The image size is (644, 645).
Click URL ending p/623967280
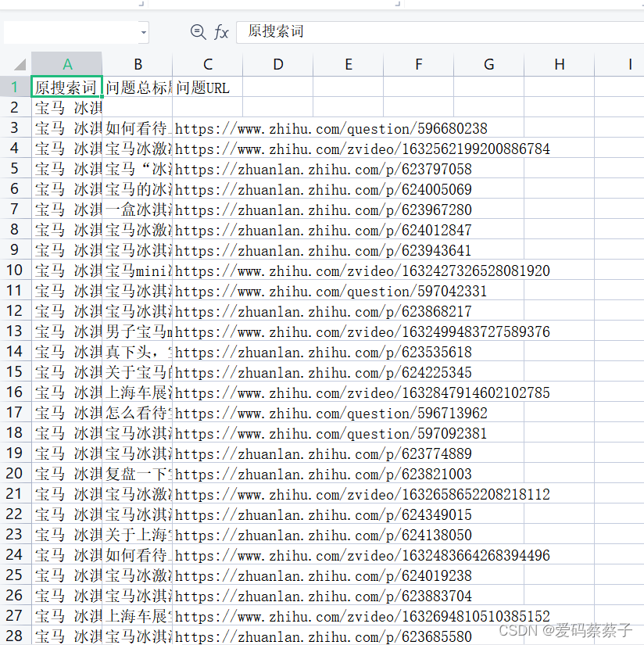[x=324, y=210]
